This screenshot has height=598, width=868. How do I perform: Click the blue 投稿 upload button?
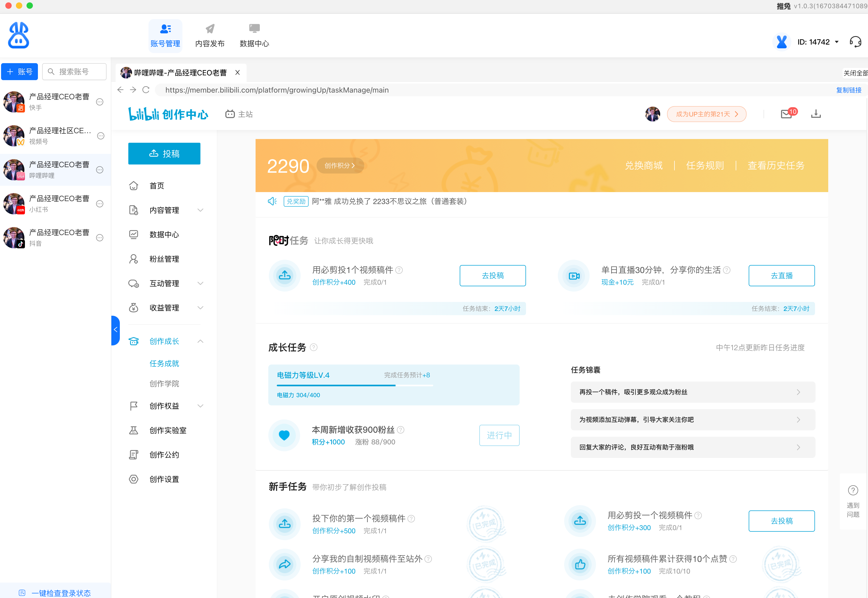click(164, 154)
